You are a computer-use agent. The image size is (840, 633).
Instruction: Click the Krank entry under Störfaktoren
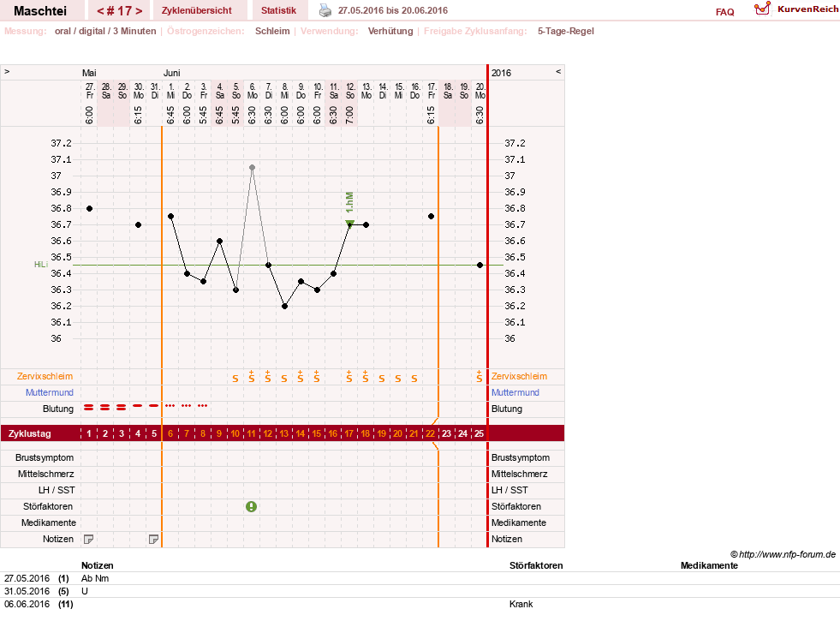[x=521, y=604]
